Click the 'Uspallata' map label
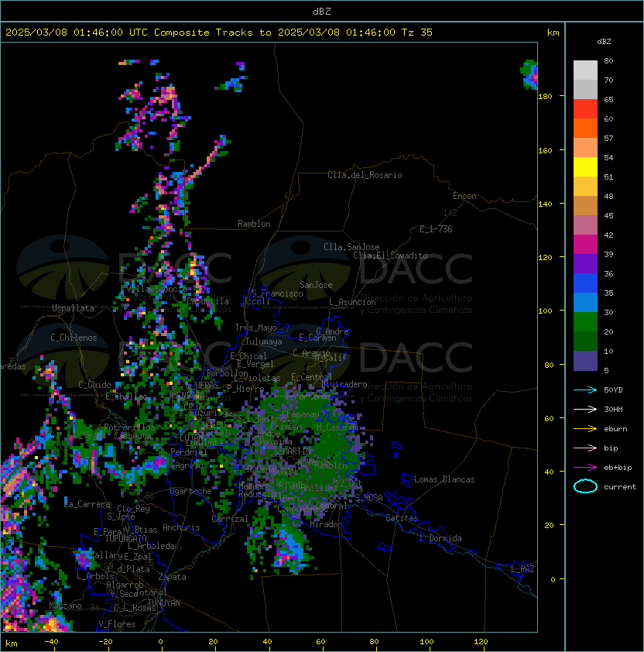This screenshot has height=652, width=644. [x=73, y=308]
